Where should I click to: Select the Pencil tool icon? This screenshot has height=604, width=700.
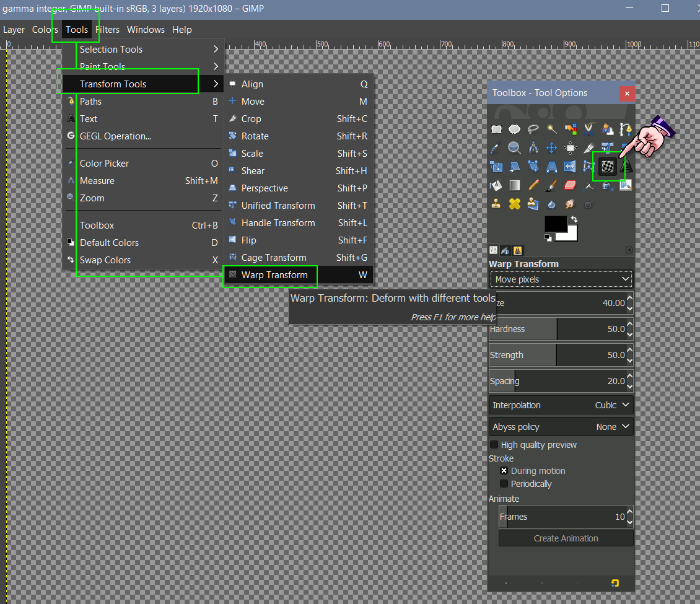pos(533,185)
